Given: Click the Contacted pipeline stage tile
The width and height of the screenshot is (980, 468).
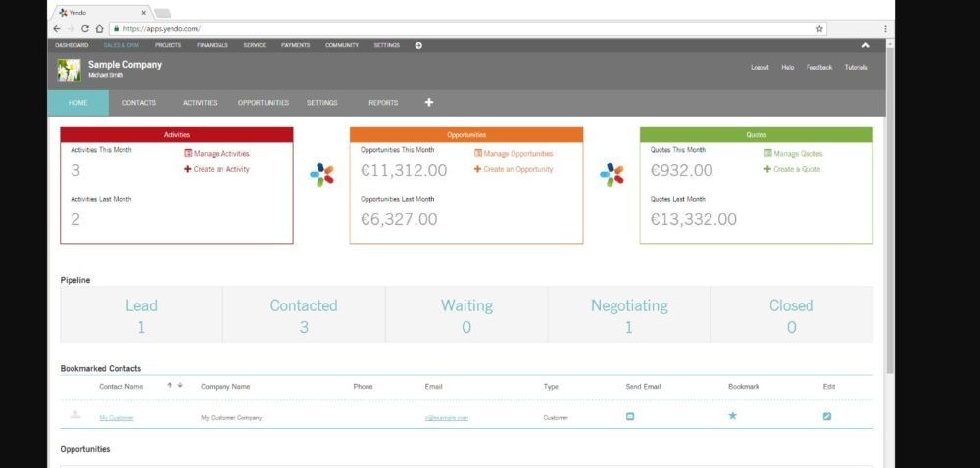Looking at the screenshot, I should click(304, 314).
